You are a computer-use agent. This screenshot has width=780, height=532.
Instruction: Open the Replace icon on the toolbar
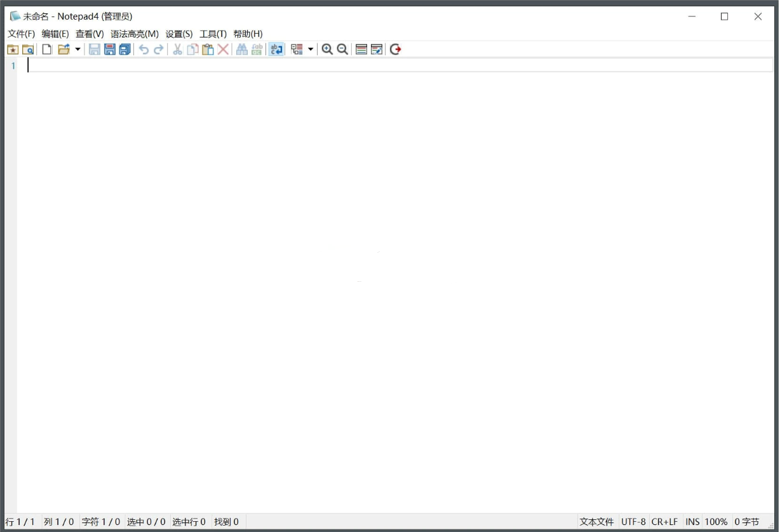256,49
